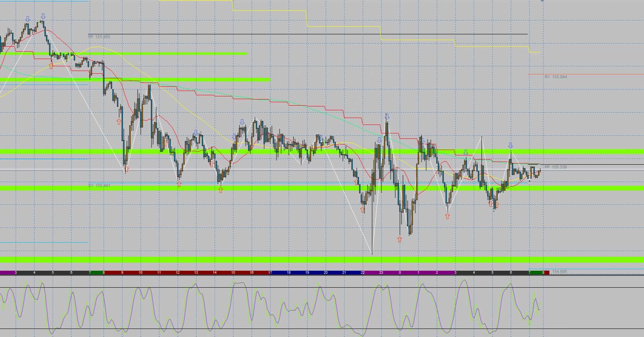
Task: Select the hour 22 timeline marker
Action: click(x=363, y=273)
